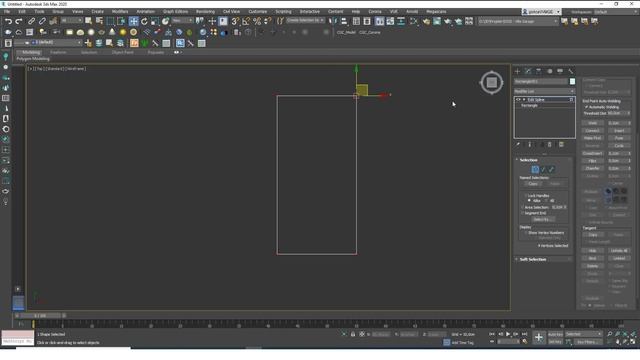This screenshot has height=360, width=640.
Task: Open Render Setup teapot icon
Action: click(x=426, y=21)
